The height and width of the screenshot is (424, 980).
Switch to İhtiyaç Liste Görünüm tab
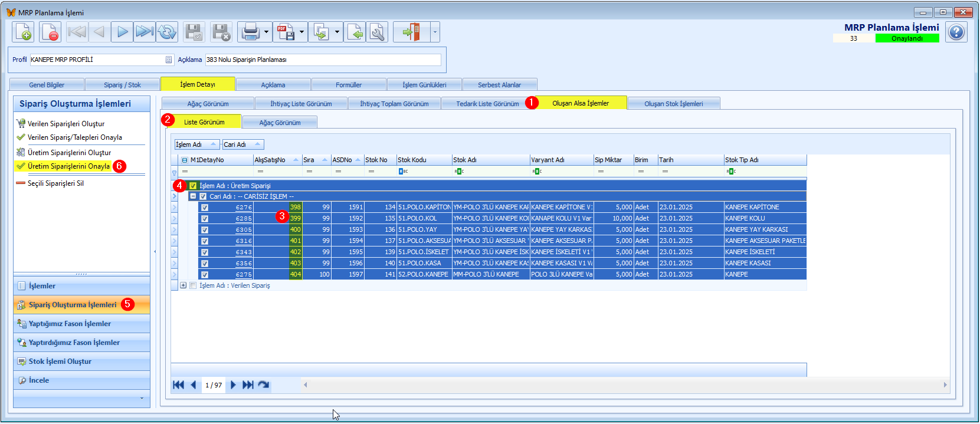pos(301,104)
